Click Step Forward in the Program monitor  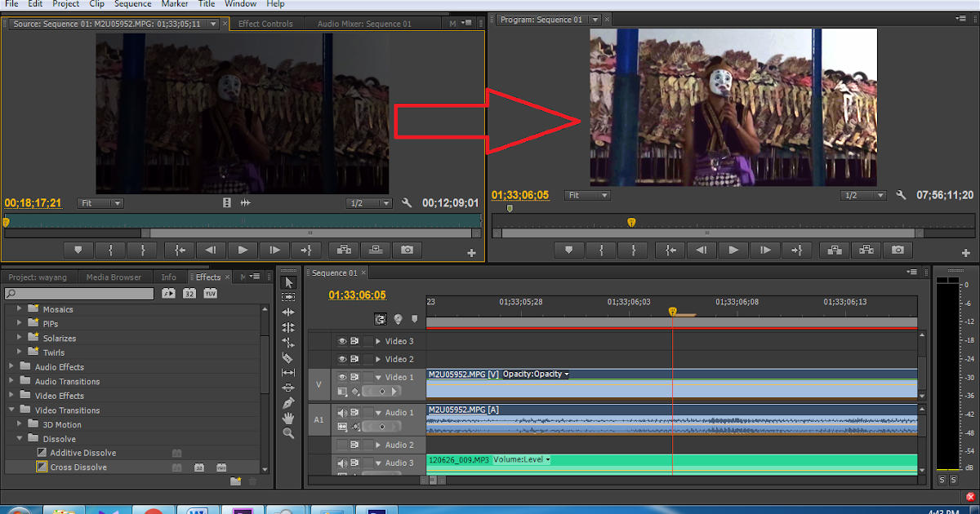pyautogui.click(x=765, y=250)
